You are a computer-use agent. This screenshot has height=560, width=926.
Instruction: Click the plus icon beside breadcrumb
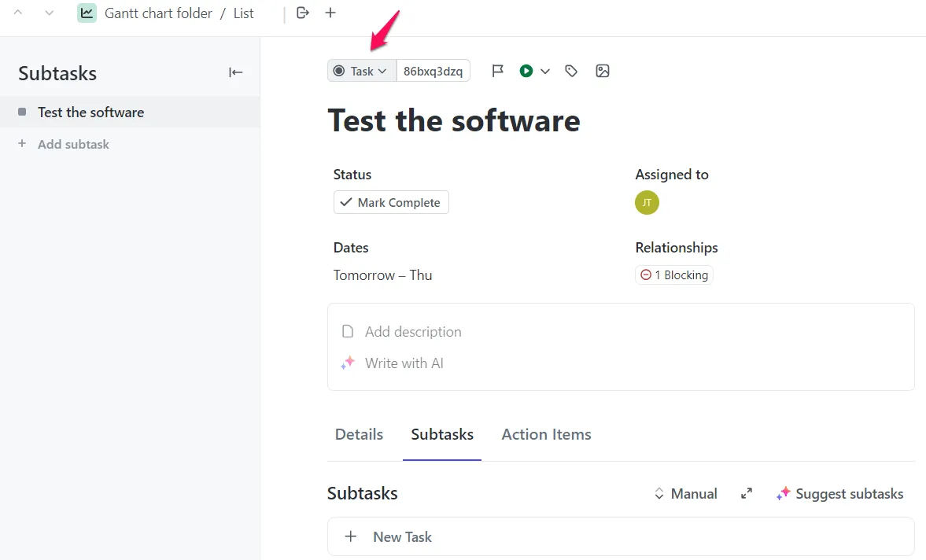[x=330, y=13]
